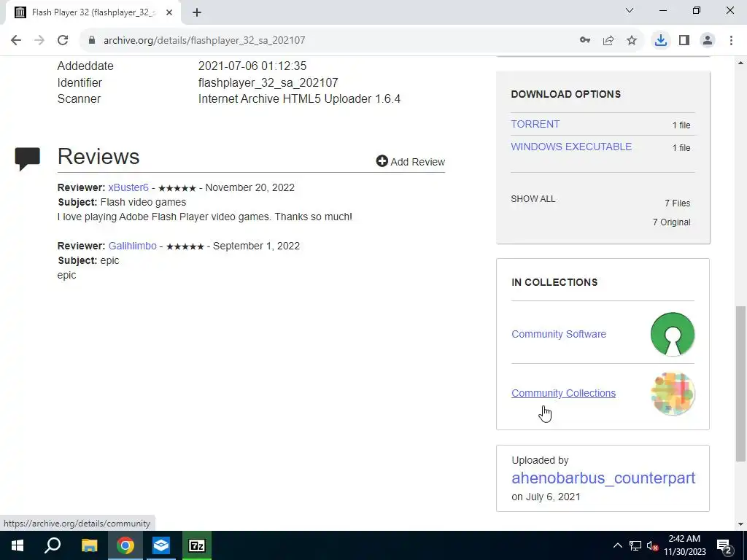Open Windows taskbar search
This screenshot has height=560, width=747.
[53, 545]
